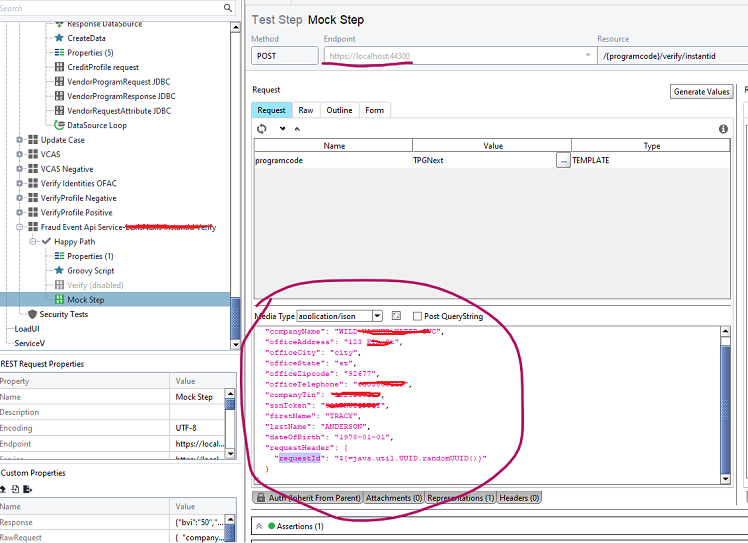Click the refresh parameters circular arrows icon
The width and height of the screenshot is (748, 543).
[261, 128]
